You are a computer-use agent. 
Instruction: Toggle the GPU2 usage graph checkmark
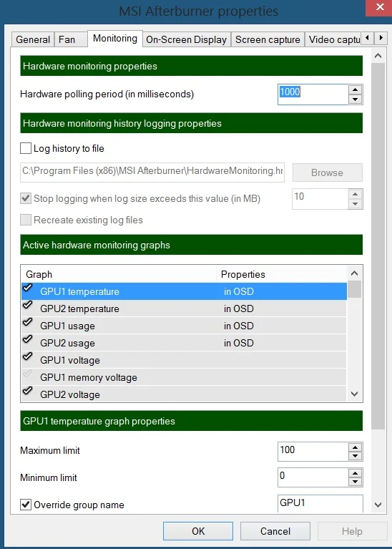tap(28, 339)
